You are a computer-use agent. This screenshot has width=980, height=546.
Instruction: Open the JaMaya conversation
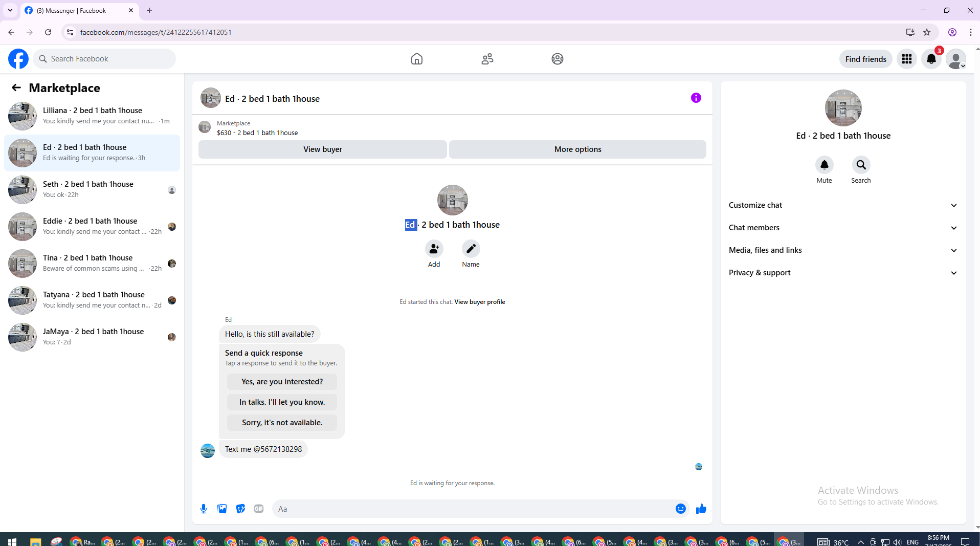[92, 337]
